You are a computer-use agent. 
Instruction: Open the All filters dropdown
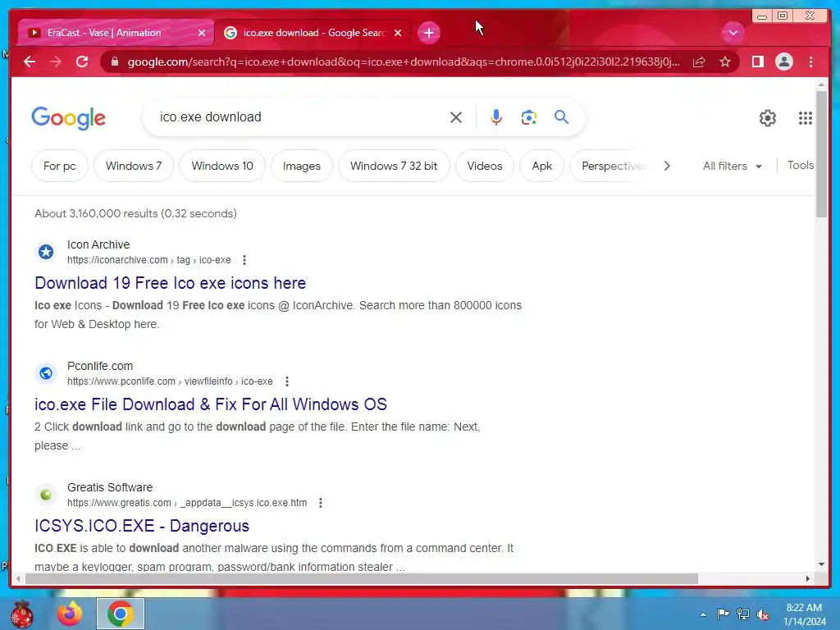(x=732, y=166)
